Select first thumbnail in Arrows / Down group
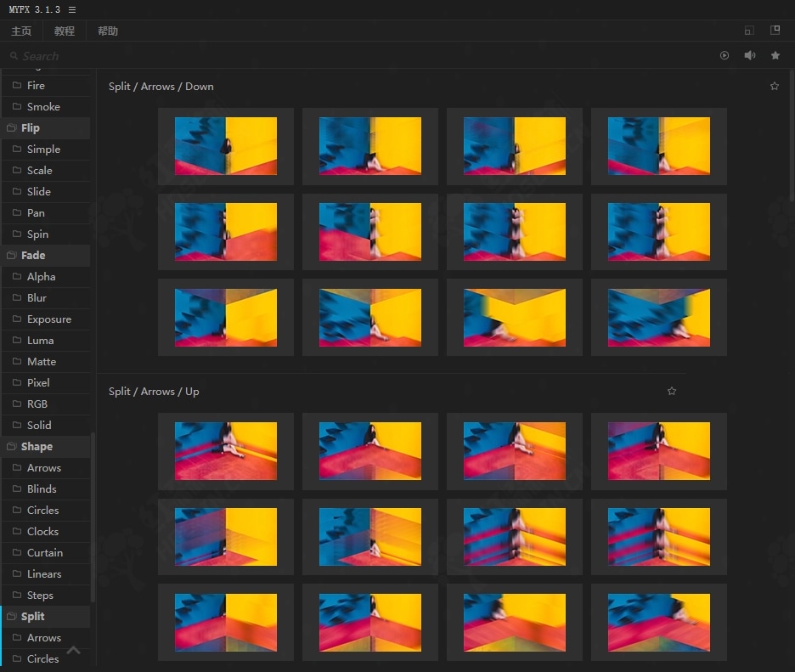The image size is (795, 672). coord(226,146)
